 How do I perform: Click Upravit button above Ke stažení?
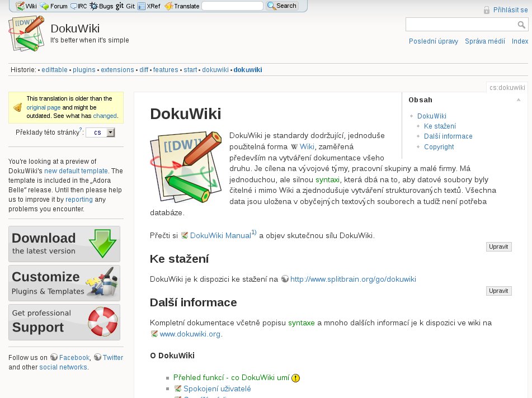498,247
